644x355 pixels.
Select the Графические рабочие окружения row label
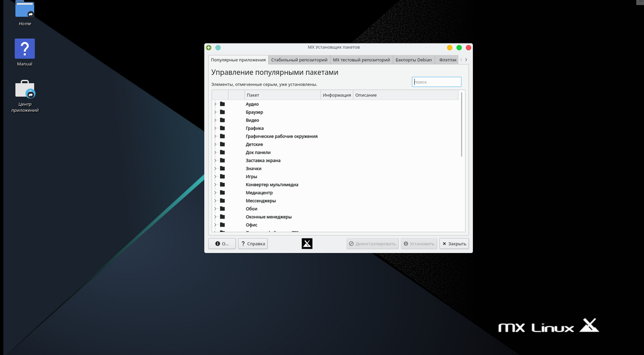click(x=282, y=136)
